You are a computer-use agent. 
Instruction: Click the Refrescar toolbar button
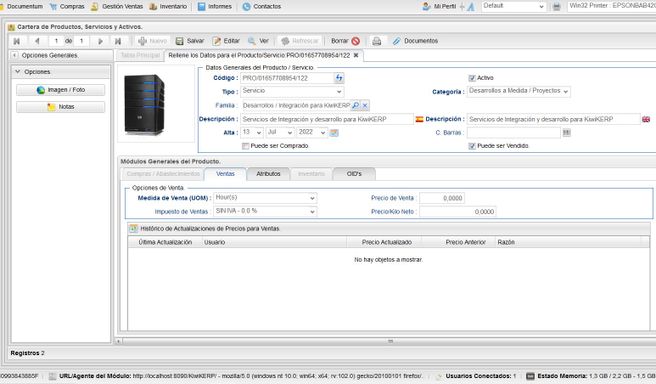pos(300,41)
